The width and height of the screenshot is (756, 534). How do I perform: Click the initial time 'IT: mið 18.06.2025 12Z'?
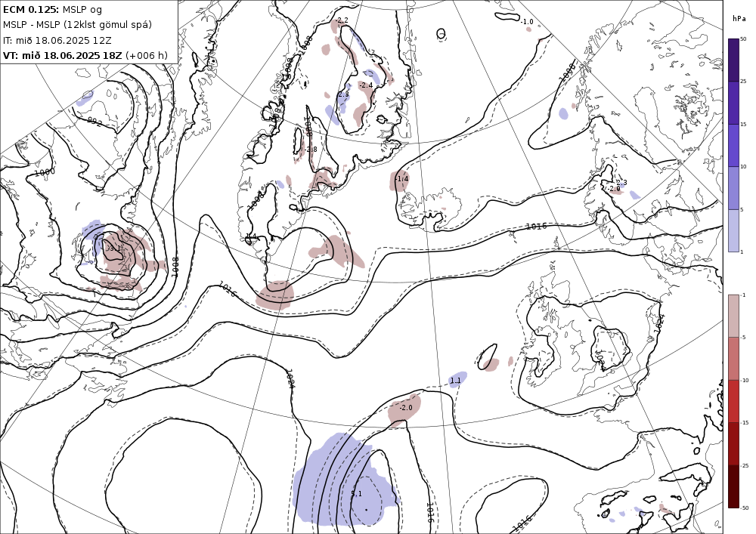pyautogui.click(x=57, y=40)
